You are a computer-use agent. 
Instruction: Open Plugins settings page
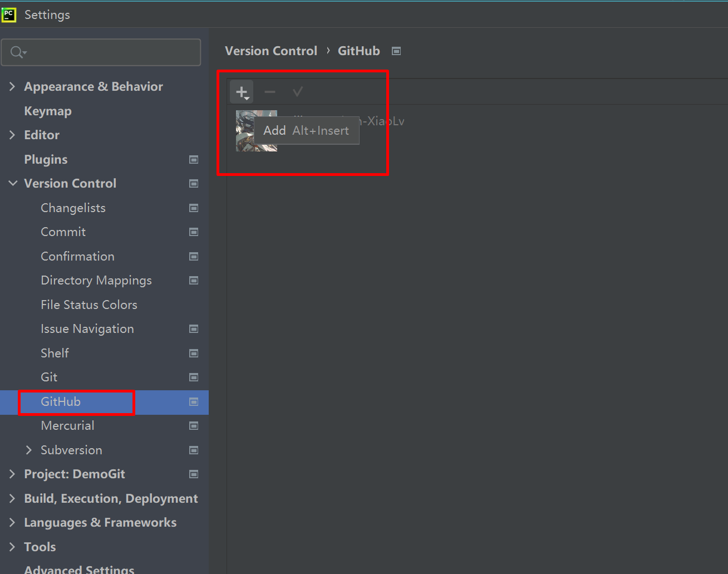(46, 160)
